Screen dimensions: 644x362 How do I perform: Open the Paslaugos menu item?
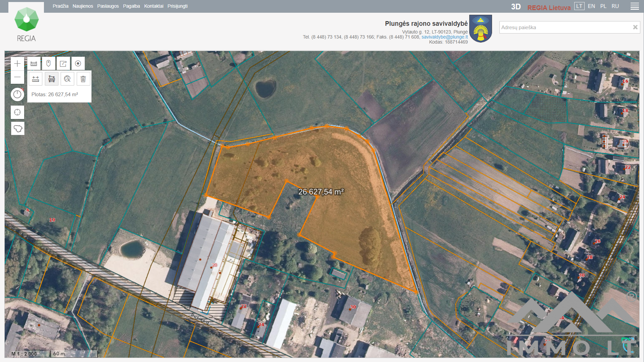(108, 6)
